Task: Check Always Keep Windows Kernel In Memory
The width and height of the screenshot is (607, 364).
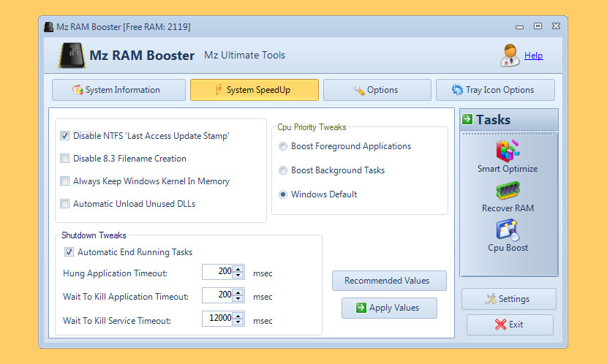Action: (x=65, y=181)
